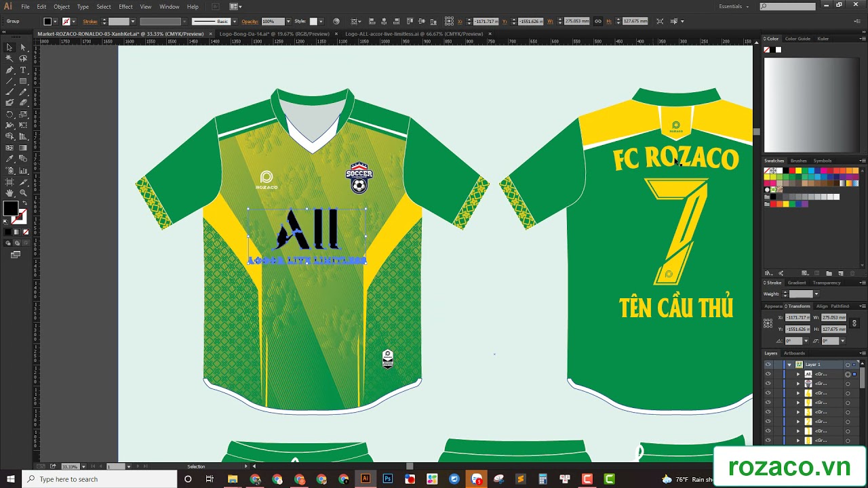This screenshot has height=488, width=868.
Task: Select the Column Graph tool
Action: 22,170
